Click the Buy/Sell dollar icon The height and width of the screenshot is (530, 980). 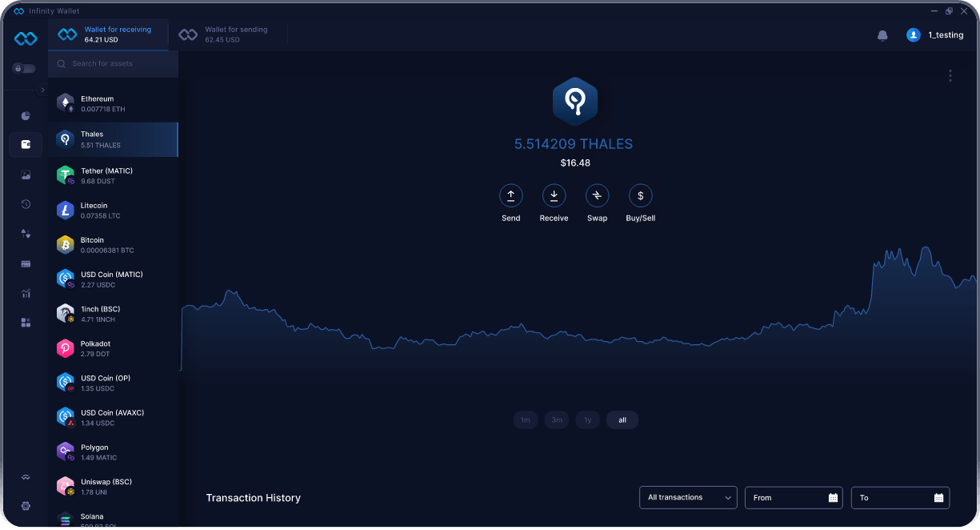click(x=641, y=195)
